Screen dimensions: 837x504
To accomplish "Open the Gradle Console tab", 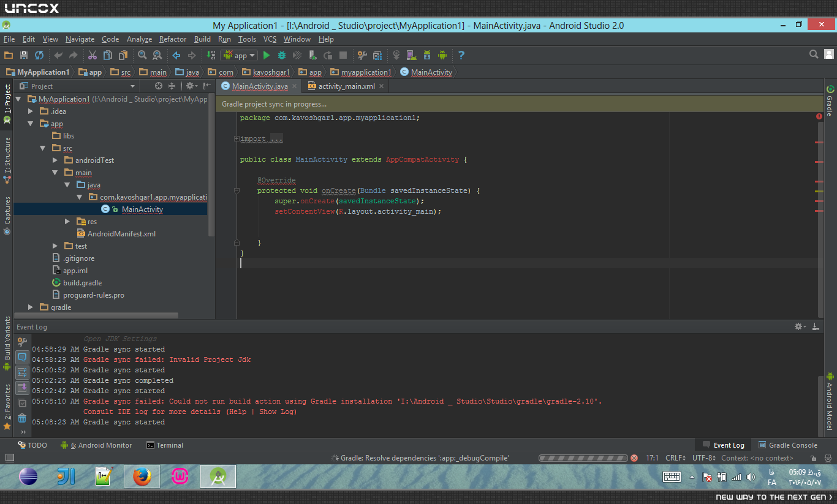I will (788, 445).
